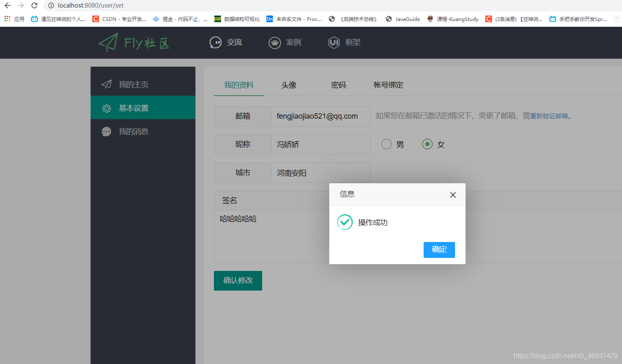Close the 信息 dialog with X
Image resolution: width=622 pixels, height=364 pixels.
pyautogui.click(x=453, y=195)
